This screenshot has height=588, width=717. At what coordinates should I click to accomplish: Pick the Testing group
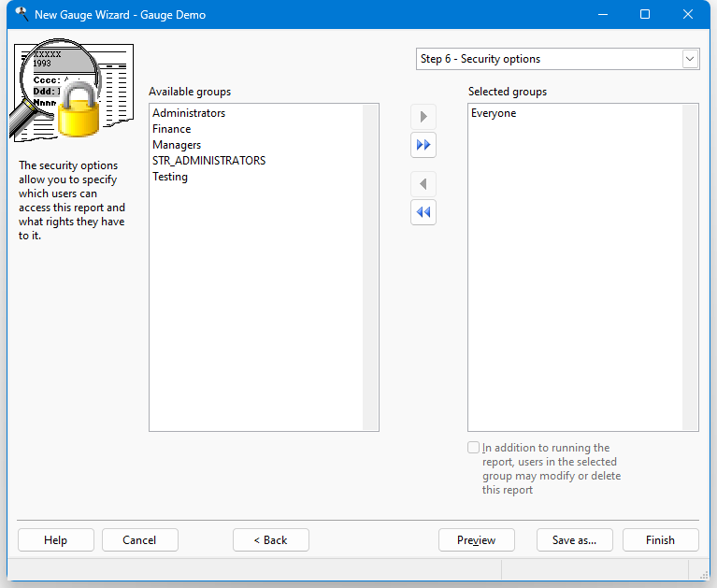tap(170, 177)
